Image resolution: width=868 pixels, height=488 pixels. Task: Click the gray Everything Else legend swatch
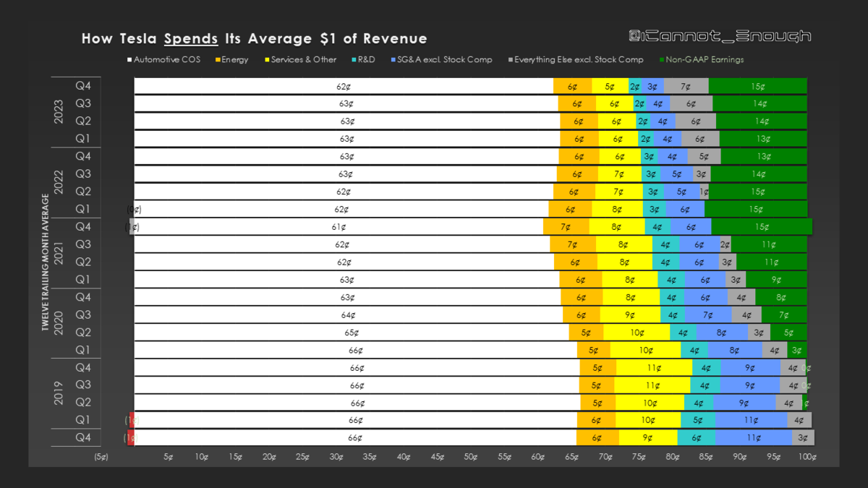click(511, 60)
